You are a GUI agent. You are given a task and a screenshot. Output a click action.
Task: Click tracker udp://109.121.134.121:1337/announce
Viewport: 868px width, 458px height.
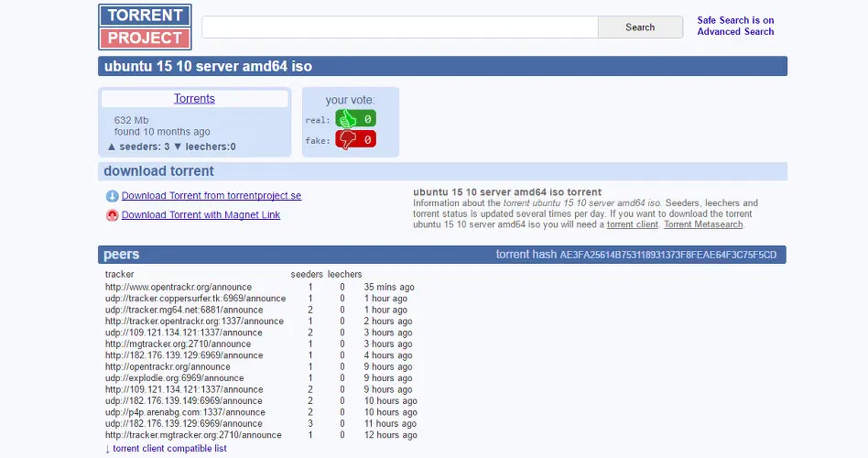pos(184,333)
